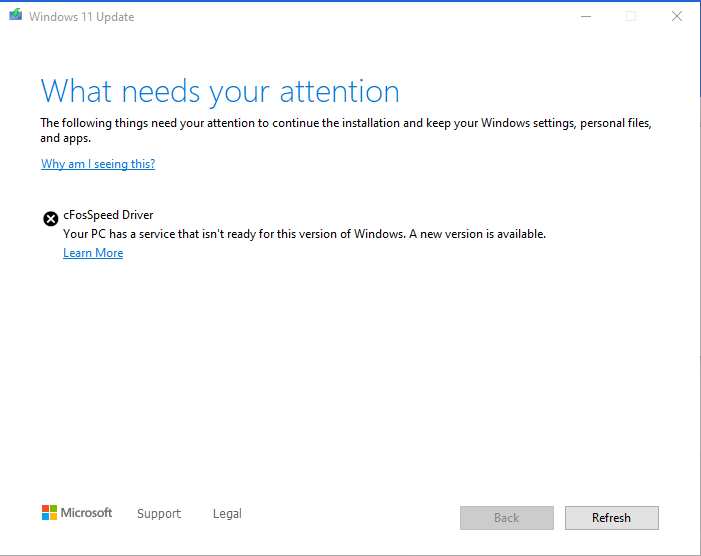
Task: Open the Legal link in the footer
Action: [227, 514]
